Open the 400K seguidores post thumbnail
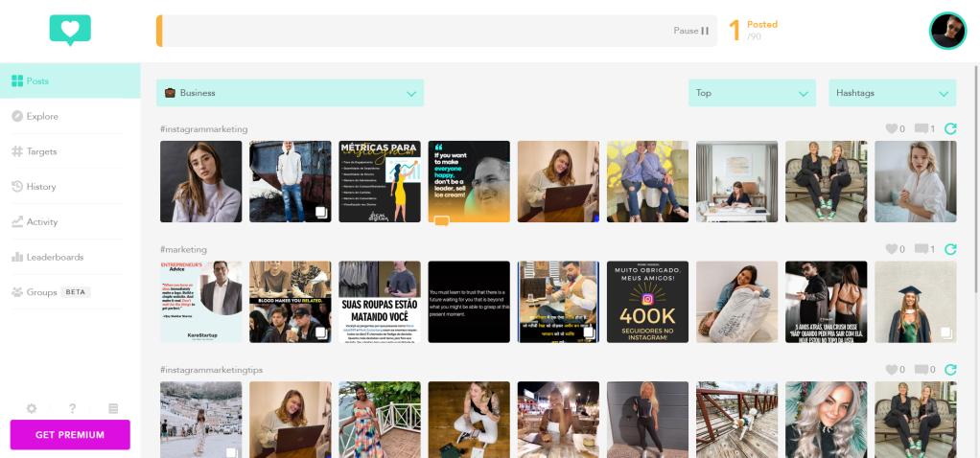 (x=647, y=302)
